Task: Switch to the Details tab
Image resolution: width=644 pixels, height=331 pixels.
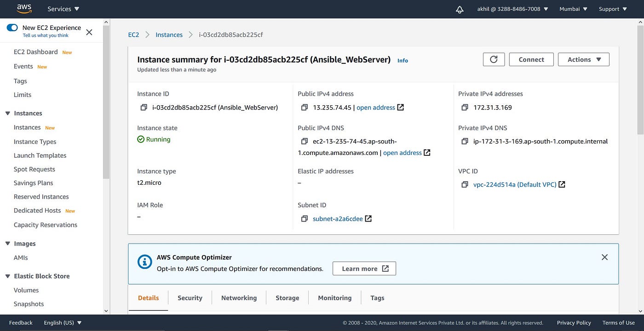Action: (x=149, y=298)
